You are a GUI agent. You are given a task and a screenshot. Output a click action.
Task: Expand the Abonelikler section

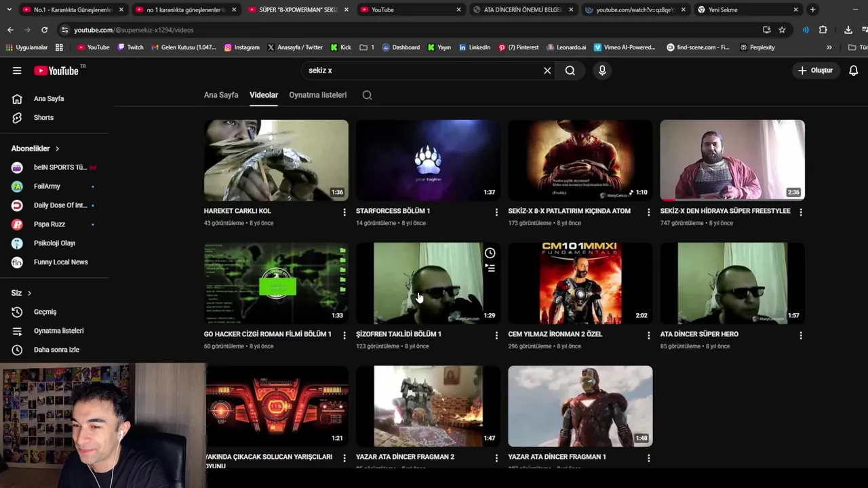35,148
